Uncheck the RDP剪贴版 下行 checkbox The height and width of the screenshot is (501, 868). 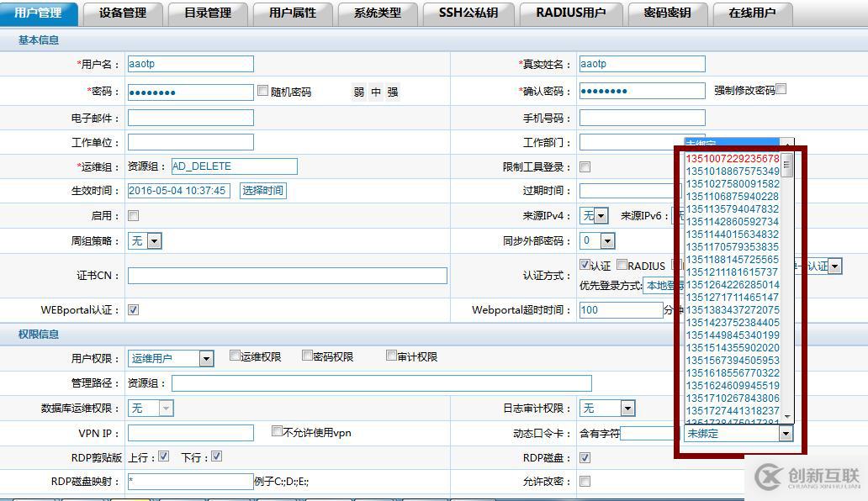click(216, 456)
